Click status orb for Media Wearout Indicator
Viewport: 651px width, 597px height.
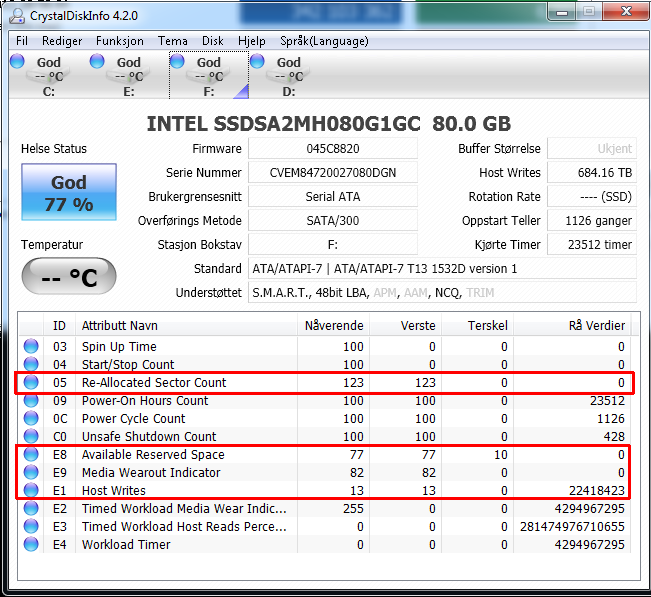31,472
